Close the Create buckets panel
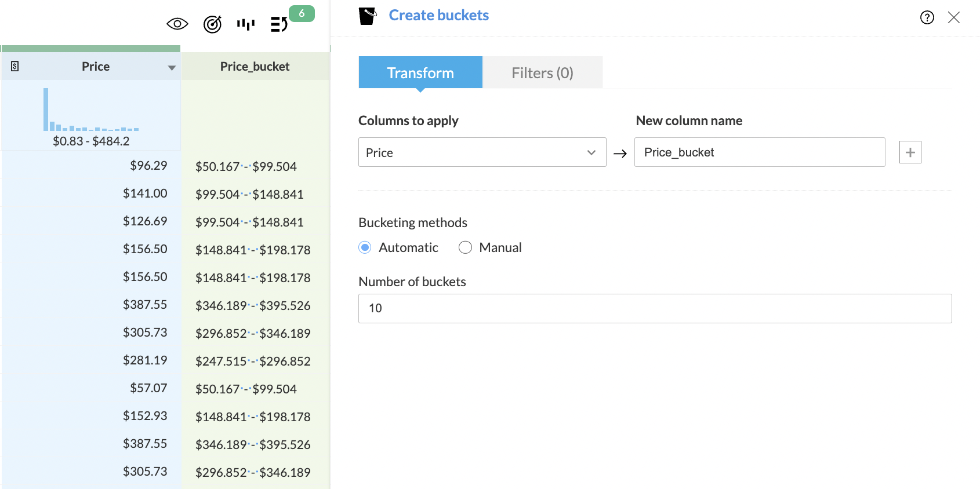The image size is (980, 489). [954, 17]
